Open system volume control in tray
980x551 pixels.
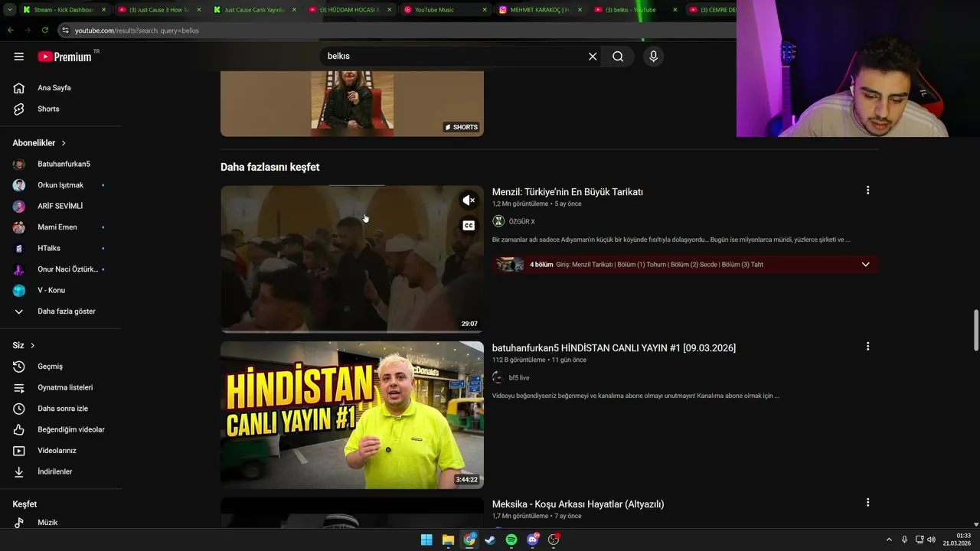931,540
